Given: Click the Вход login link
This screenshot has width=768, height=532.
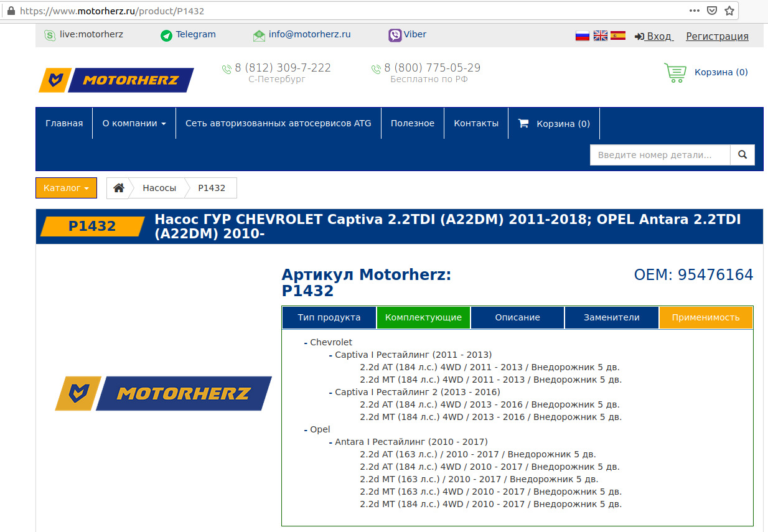Looking at the screenshot, I should 657,36.
